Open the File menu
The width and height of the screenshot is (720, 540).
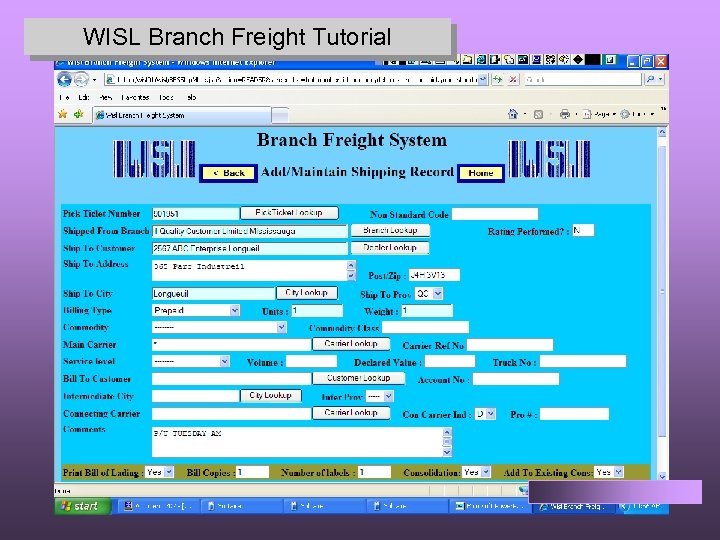click(x=64, y=97)
